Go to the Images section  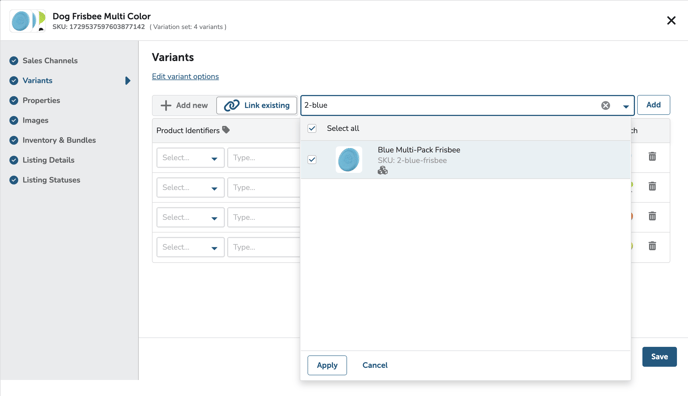coord(35,120)
